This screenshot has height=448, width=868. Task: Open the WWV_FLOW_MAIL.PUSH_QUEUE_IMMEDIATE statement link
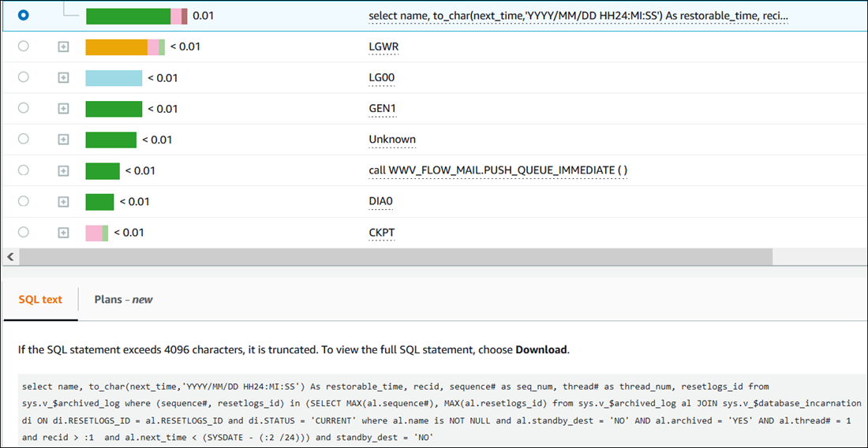(497, 170)
